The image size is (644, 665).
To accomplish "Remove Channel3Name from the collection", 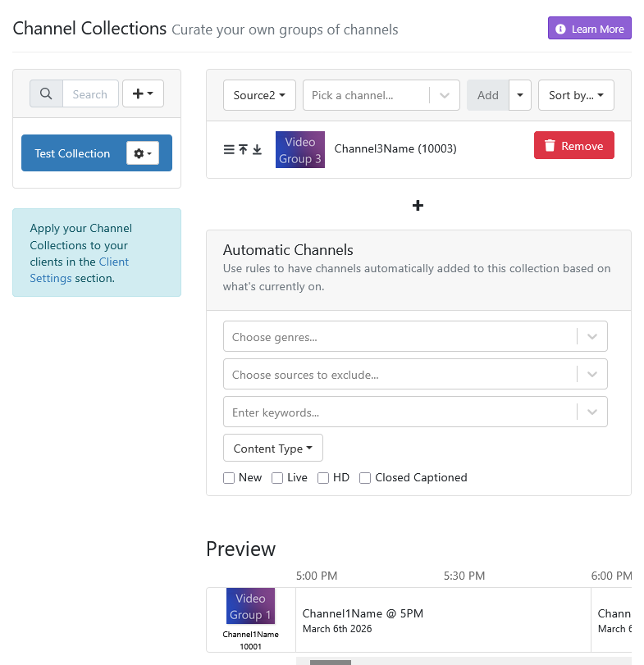I will click(573, 146).
